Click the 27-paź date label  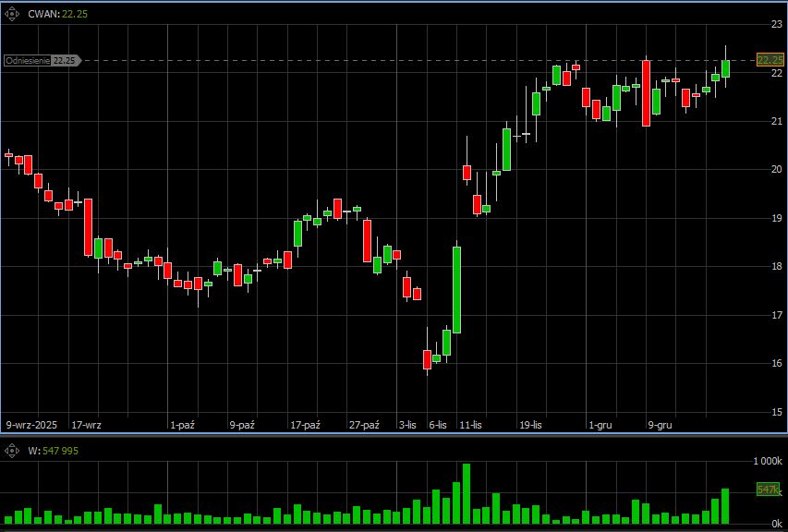(x=364, y=425)
